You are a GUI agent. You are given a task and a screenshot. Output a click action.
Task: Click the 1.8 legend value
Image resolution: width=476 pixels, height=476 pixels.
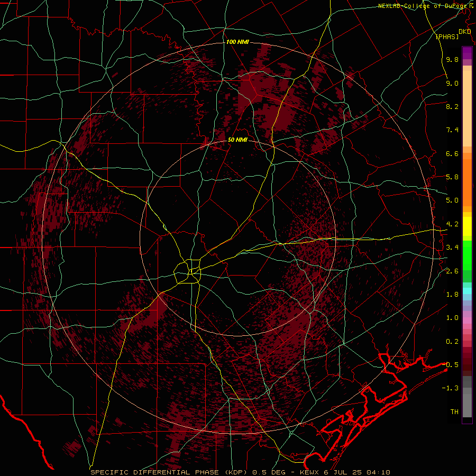pos(452,295)
